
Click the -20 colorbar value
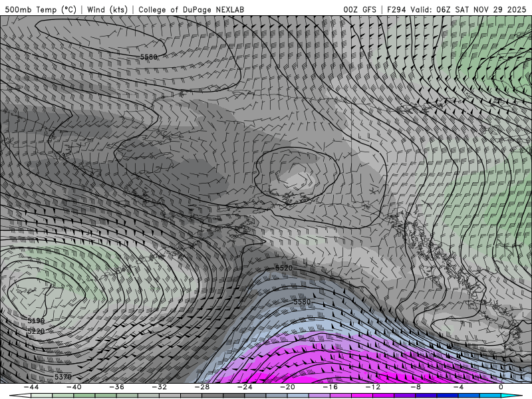coord(288,387)
